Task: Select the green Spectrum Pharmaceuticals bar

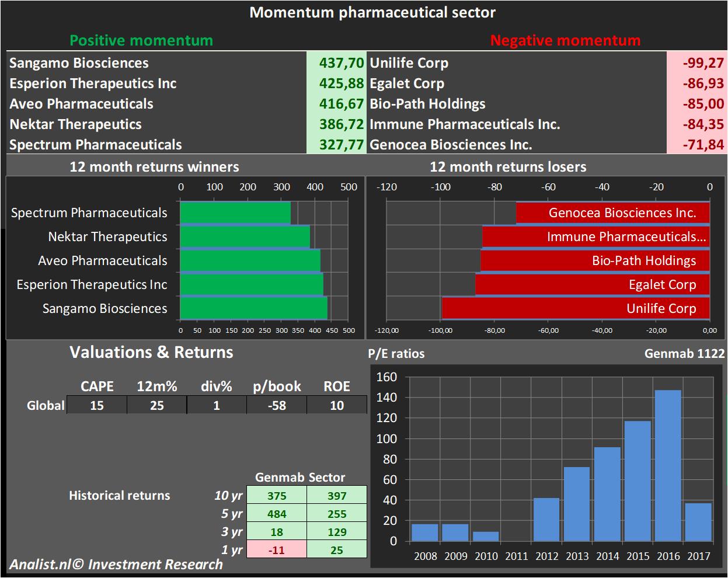Action: click(x=235, y=213)
